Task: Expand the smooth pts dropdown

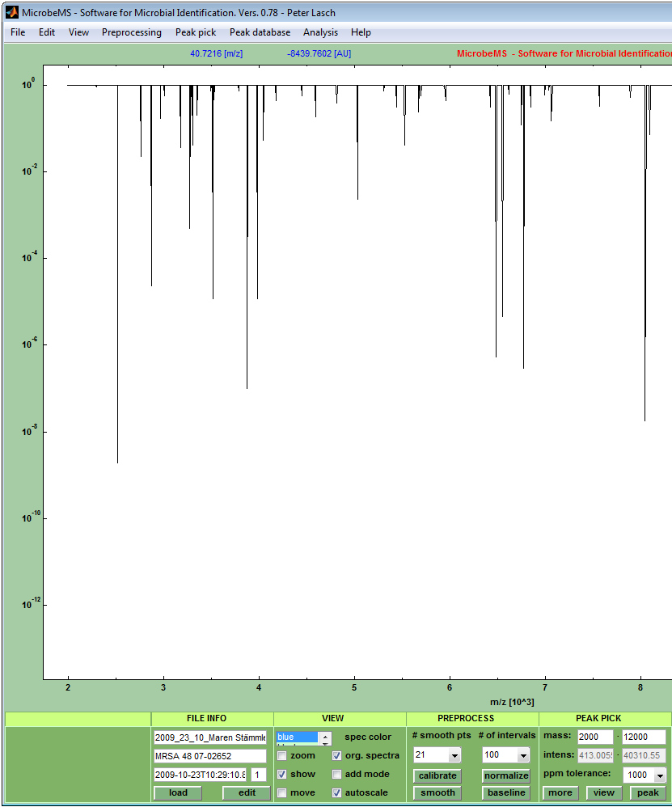Action: 454,755
